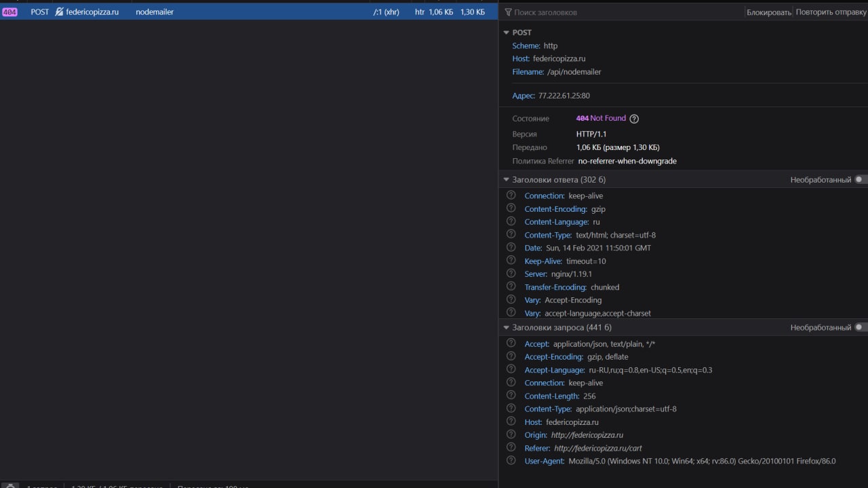Screen dimensions: 868x488
Task: Open help for Vary: Accept-Encoding header
Action: click(x=511, y=299)
